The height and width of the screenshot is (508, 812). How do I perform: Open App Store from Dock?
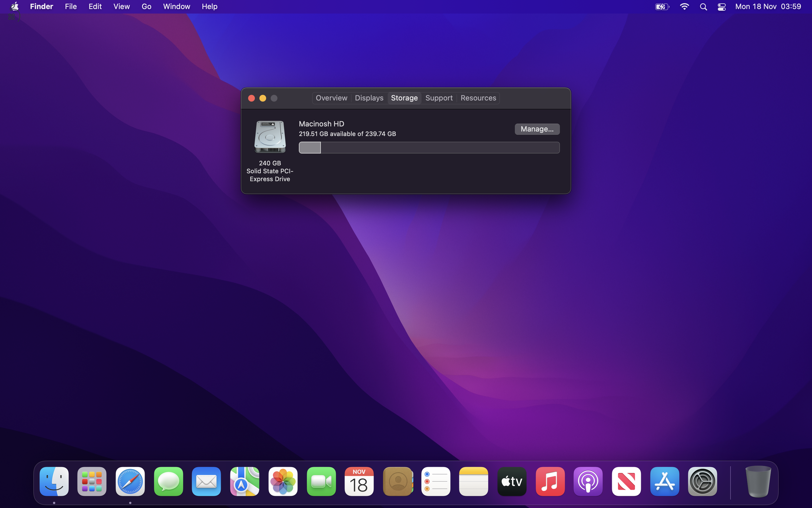point(664,481)
